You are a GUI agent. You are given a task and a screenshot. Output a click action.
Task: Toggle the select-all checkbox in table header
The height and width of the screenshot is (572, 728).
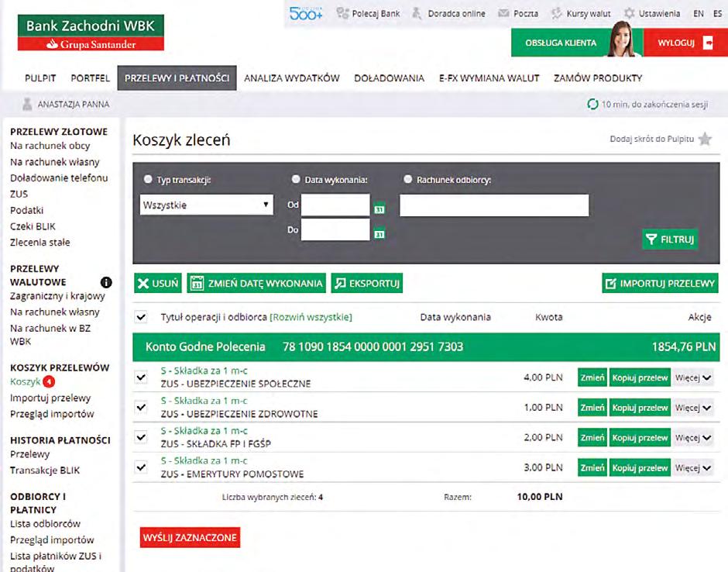pyautogui.click(x=141, y=317)
